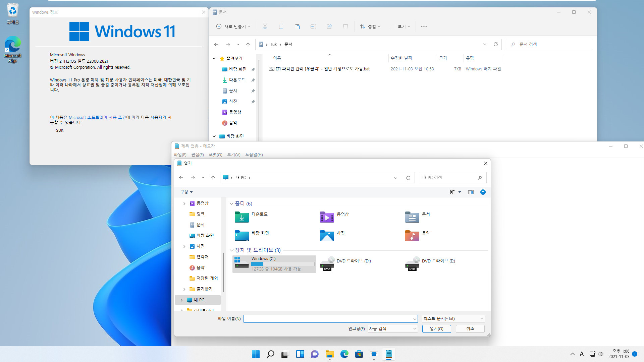Collapse the 바탕 화면 tree node in Explorer sidebar
Viewport: 644px width, 362px height.
pos(214,136)
